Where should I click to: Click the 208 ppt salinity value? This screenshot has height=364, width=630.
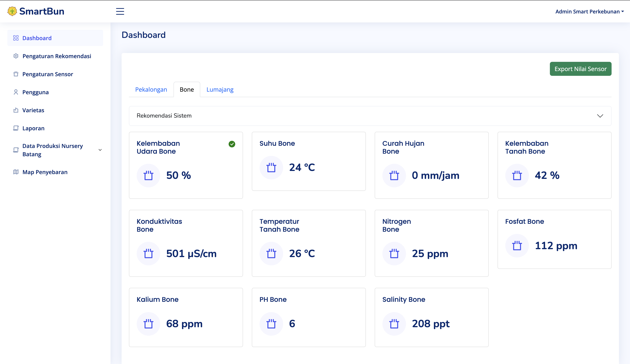pos(431,324)
